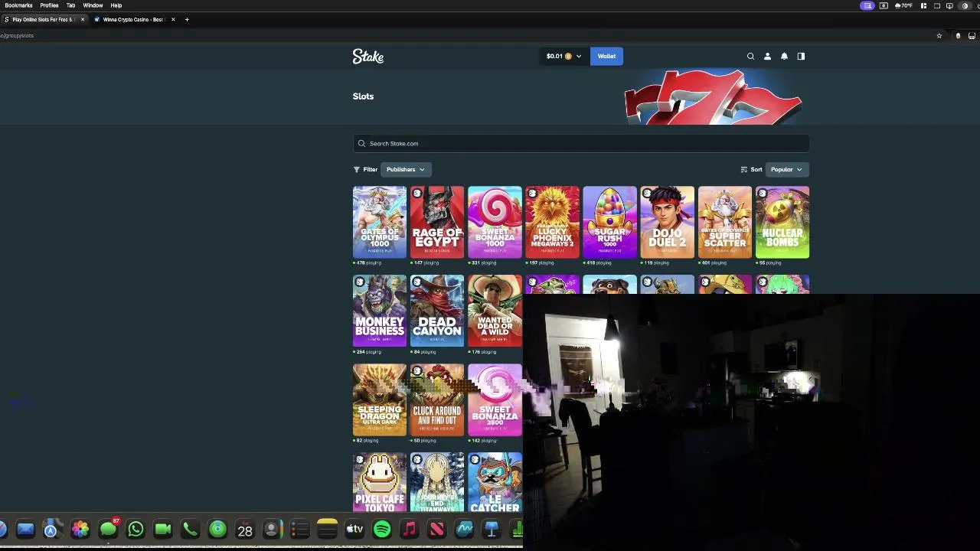980x551 pixels.
Task: Open Cluck Around and Find Out slot
Action: click(437, 399)
